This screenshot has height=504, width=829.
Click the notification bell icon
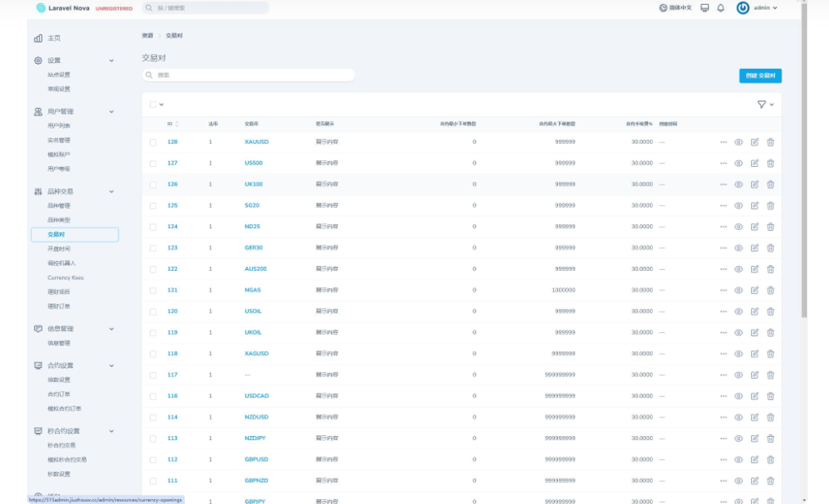pos(721,8)
